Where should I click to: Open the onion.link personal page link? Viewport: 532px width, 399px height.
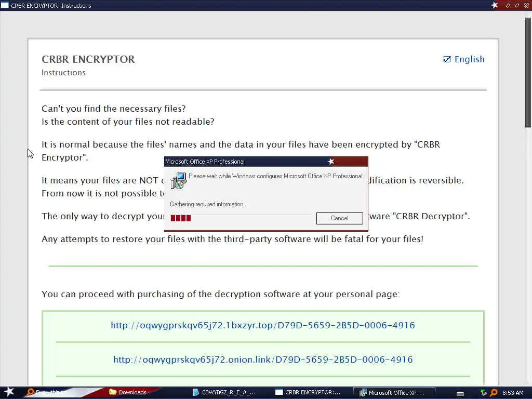(x=263, y=360)
